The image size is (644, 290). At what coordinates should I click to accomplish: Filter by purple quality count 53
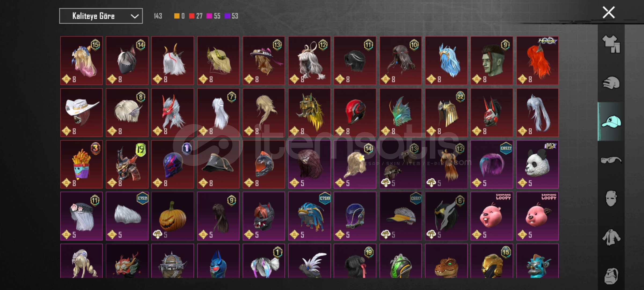(231, 16)
